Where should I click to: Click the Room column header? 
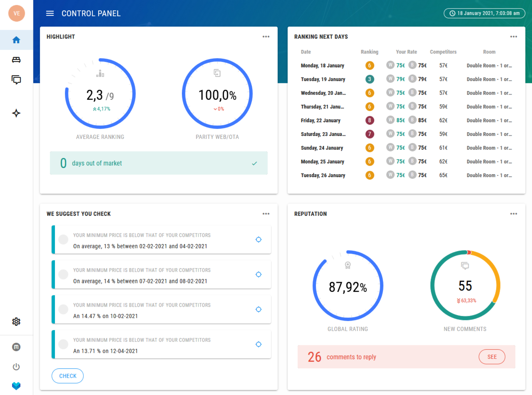click(x=489, y=52)
